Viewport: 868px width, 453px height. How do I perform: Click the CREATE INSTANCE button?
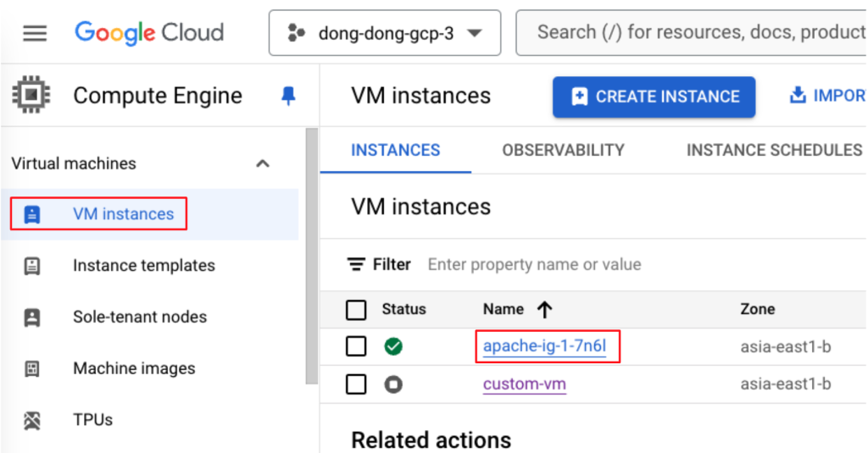654,97
